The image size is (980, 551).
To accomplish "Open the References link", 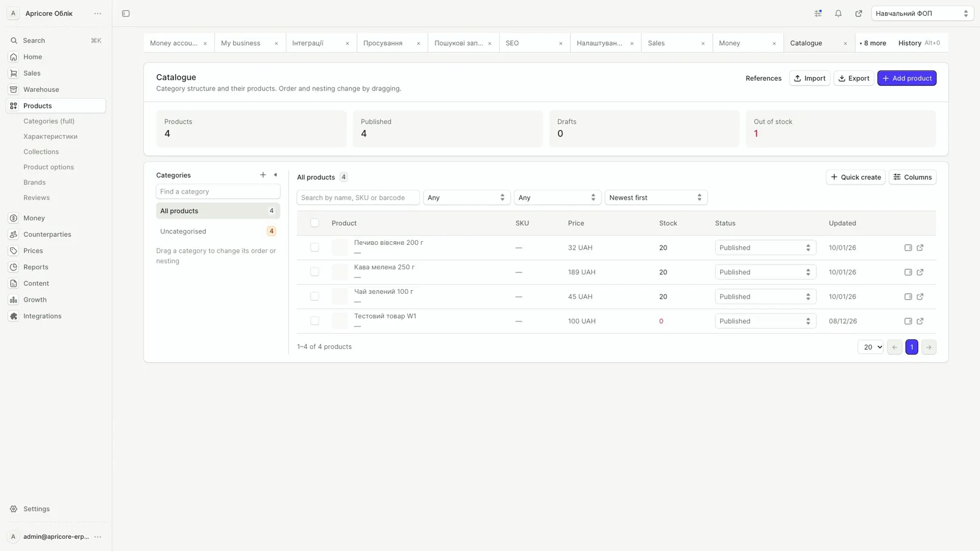I will pyautogui.click(x=763, y=78).
